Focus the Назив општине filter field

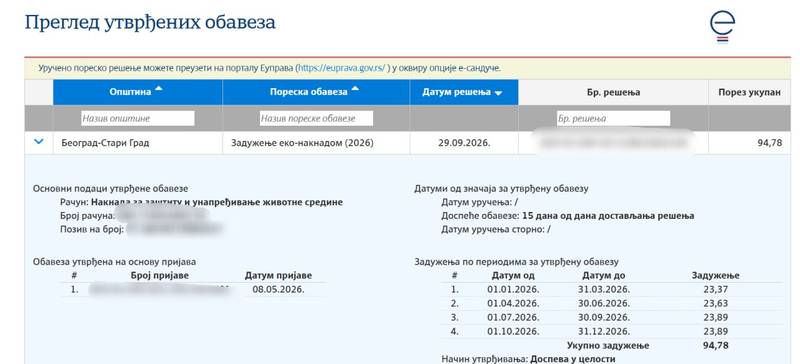(138, 118)
